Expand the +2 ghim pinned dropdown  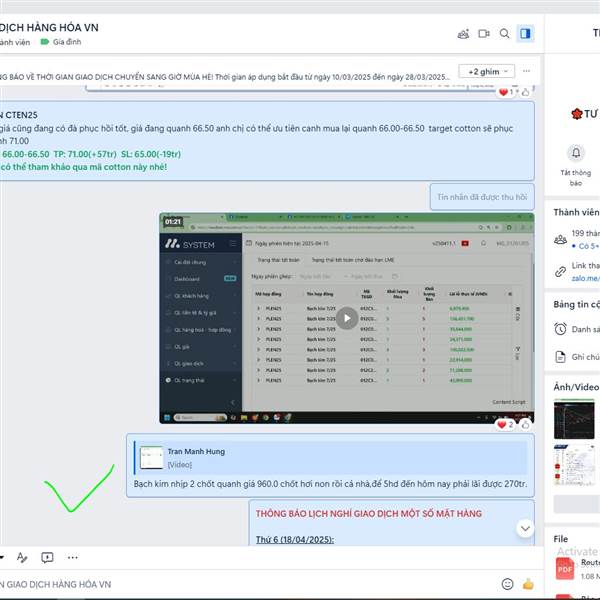pyautogui.click(x=486, y=72)
